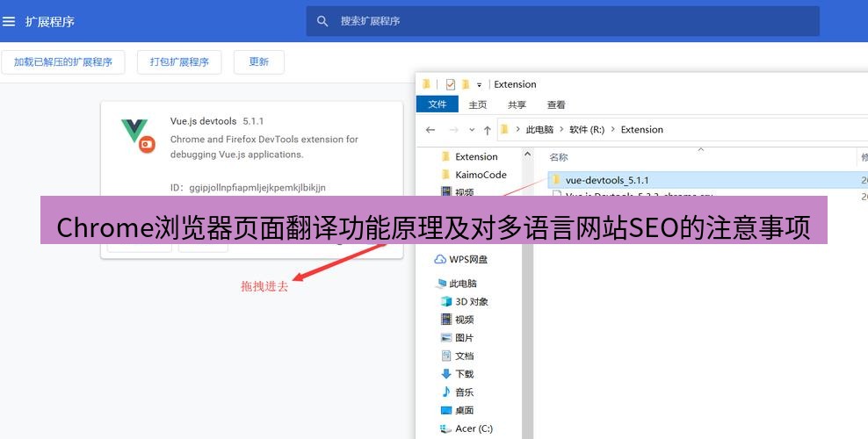The width and height of the screenshot is (868, 439).
Task: Click the Explorer forward arrow
Action: (x=453, y=130)
